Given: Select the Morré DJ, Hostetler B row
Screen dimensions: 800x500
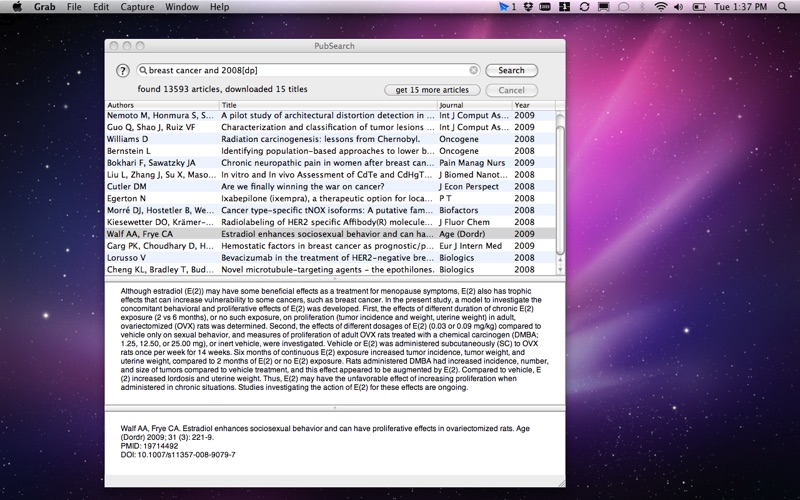Looking at the screenshot, I should (330, 210).
